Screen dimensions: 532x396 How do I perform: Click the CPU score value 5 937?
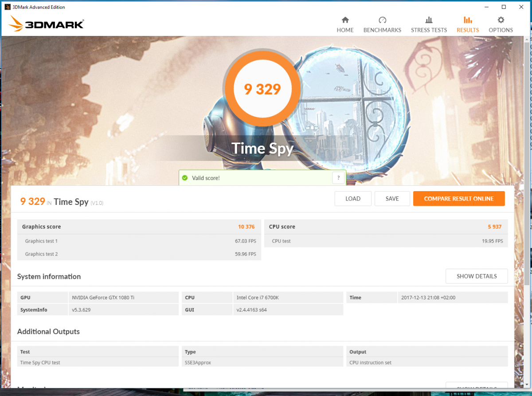point(495,227)
